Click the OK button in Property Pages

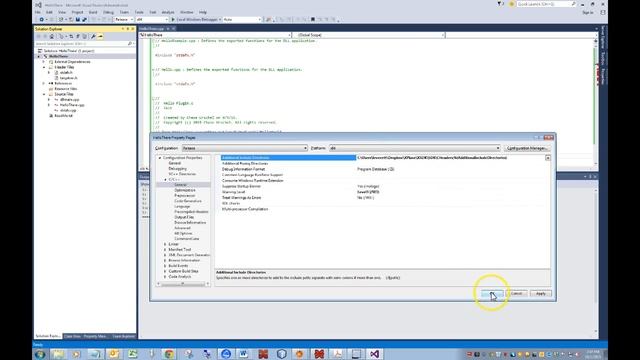tap(492, 293)
